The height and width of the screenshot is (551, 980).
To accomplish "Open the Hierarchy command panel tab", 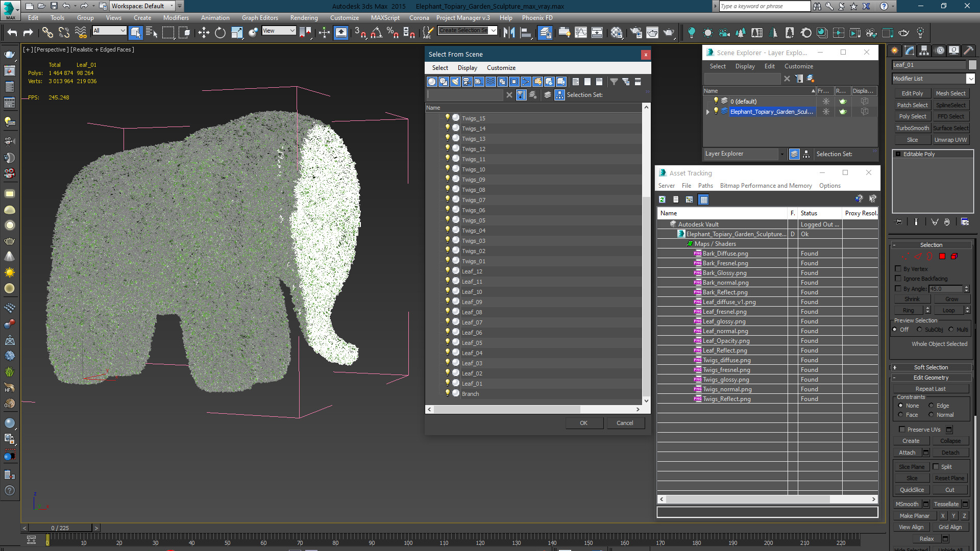I will [x=924, y=51].
